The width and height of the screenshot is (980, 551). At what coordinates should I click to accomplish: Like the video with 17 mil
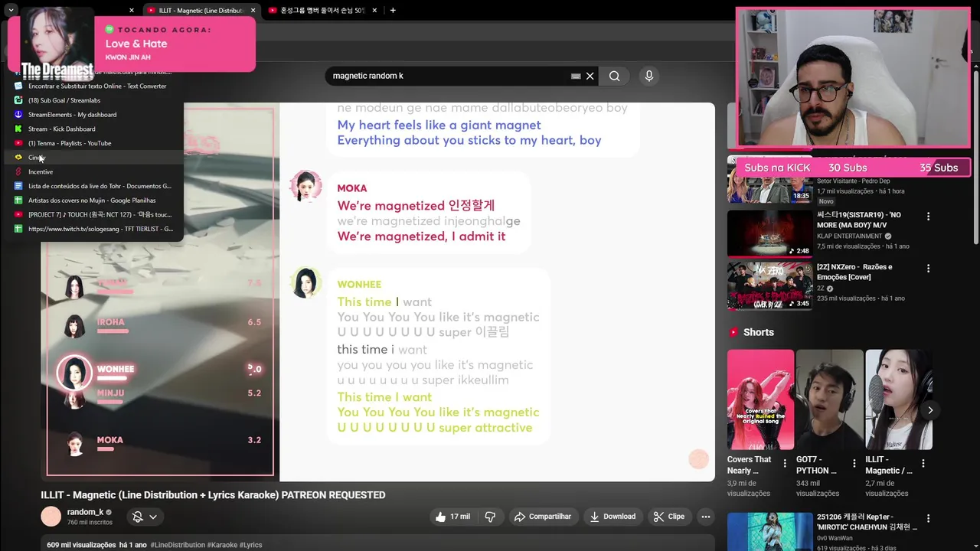(452, 517)
